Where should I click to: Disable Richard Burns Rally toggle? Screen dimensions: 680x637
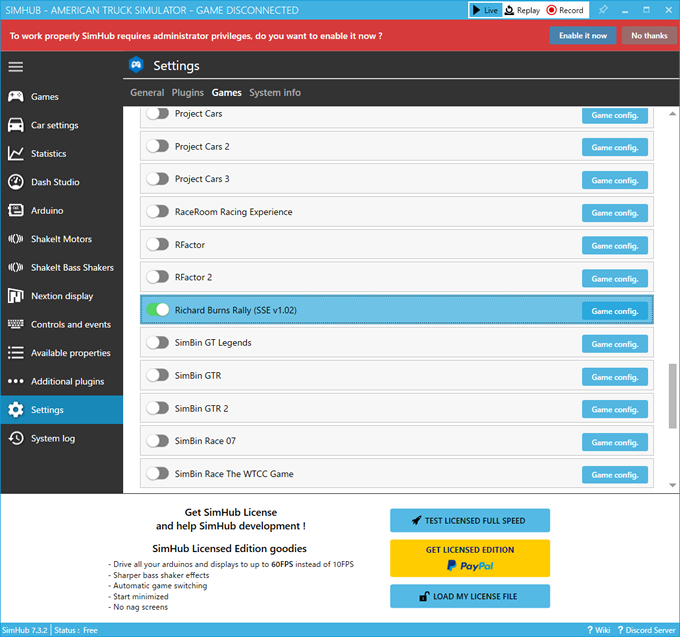[157, 310]
